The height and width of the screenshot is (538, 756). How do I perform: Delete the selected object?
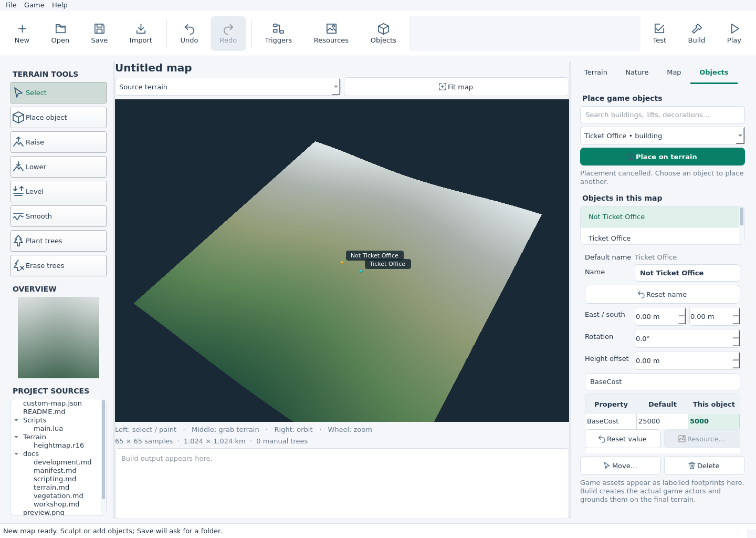(x=705, y=466)
